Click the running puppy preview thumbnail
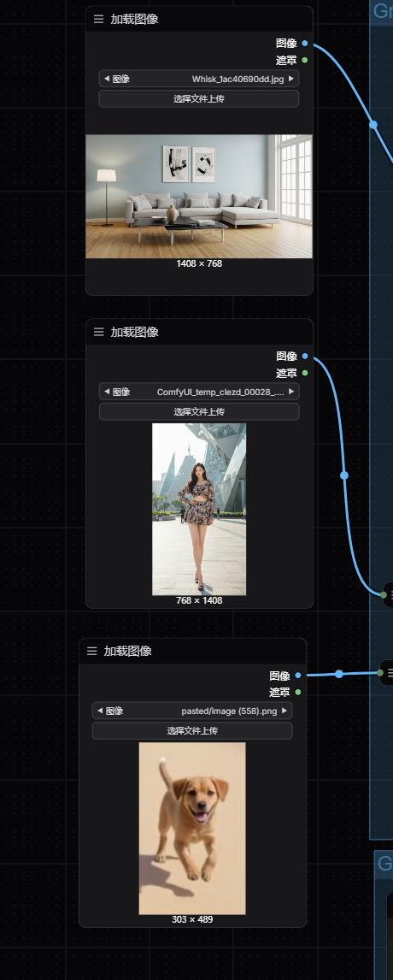Screen dimensions: 393x980 [192, 828]
